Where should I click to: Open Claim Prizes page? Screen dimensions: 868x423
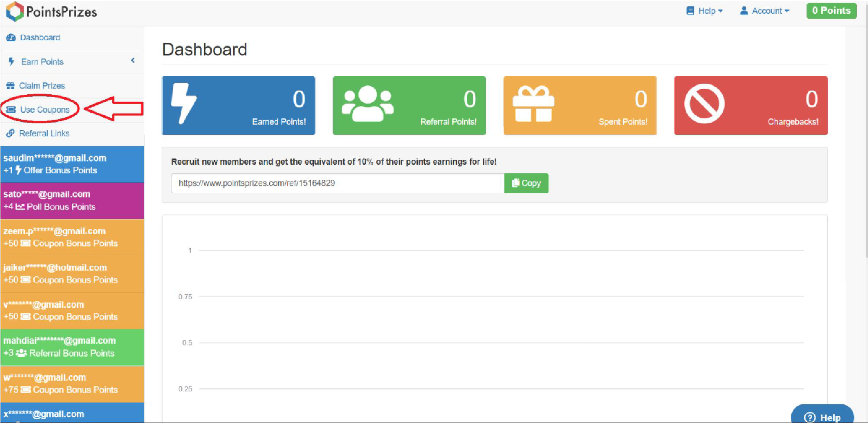pyautogui.click(x=72, y=86)
